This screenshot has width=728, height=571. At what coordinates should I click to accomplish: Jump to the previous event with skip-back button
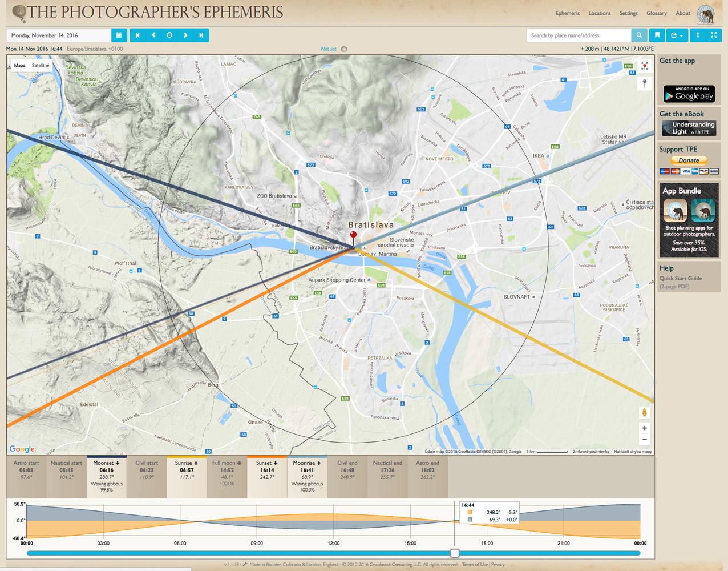click(x=137, y=35)
